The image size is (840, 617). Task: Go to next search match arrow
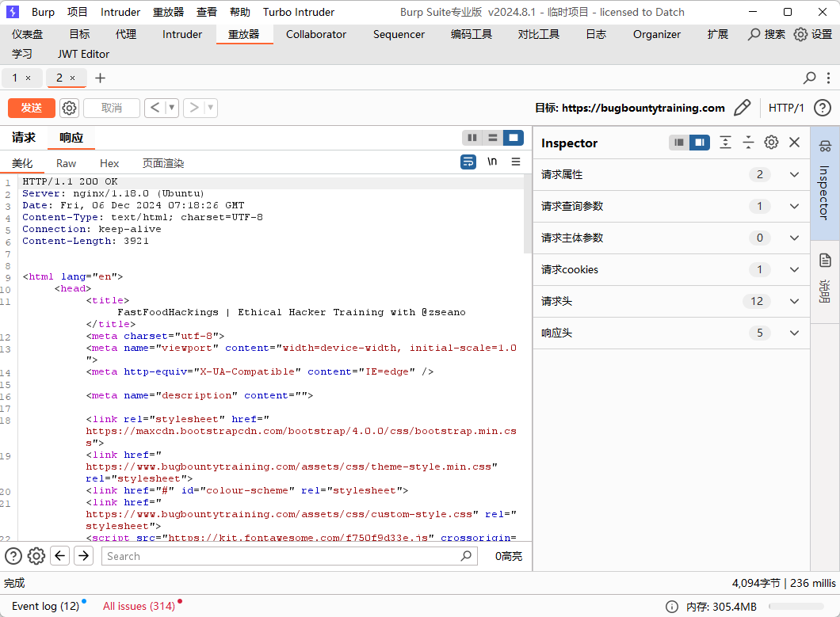[83, 556]
